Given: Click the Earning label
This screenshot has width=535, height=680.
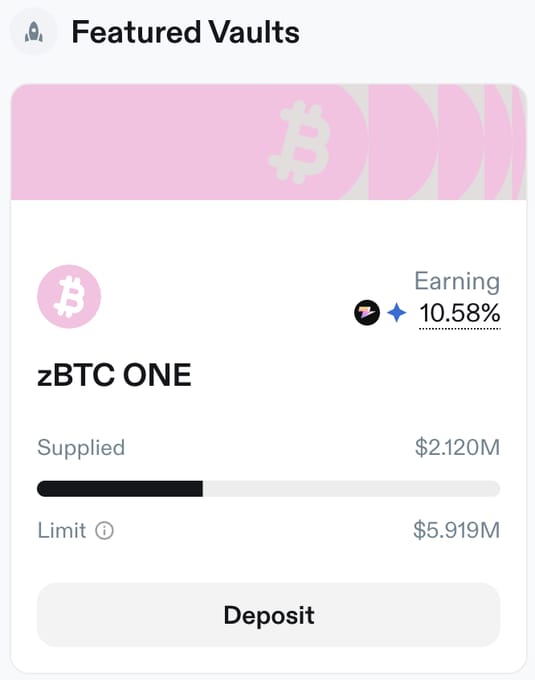Looking at the screenshot, I should (x=457, y=281).
